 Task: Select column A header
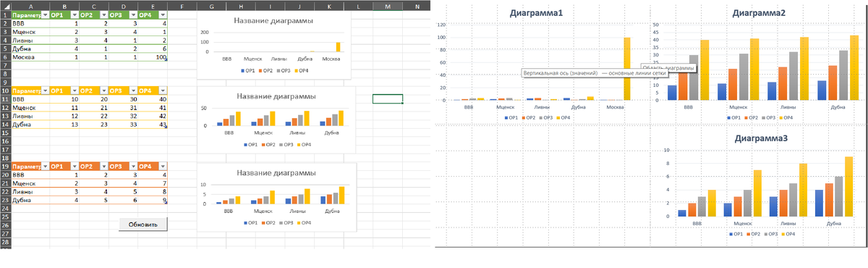[30, 6]
